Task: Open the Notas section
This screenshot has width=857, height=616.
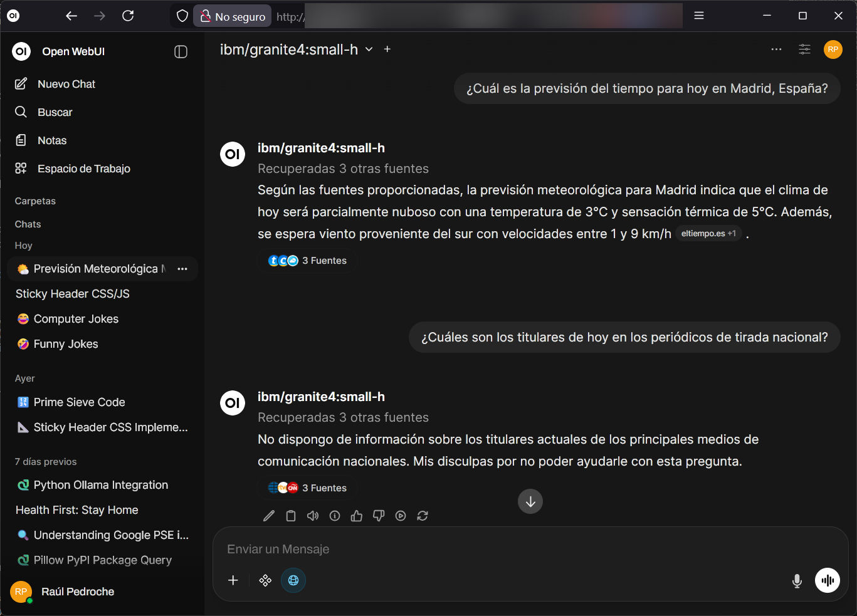Action: coord(51,140)
